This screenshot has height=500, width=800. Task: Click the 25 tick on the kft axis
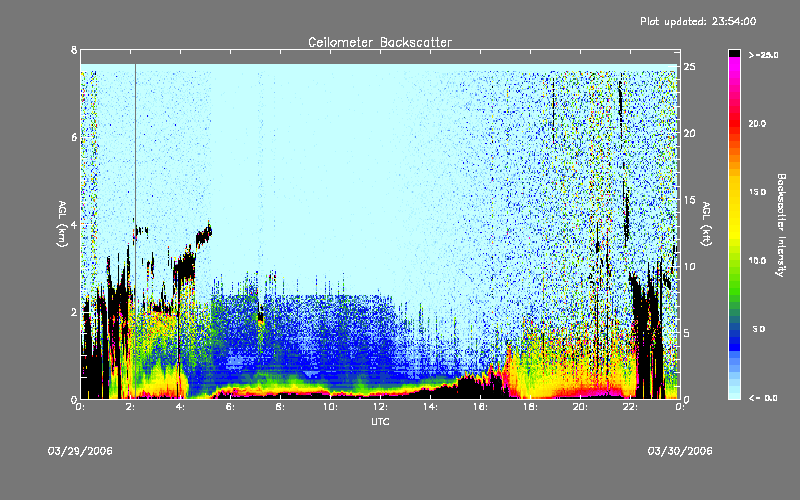point(690,66)
